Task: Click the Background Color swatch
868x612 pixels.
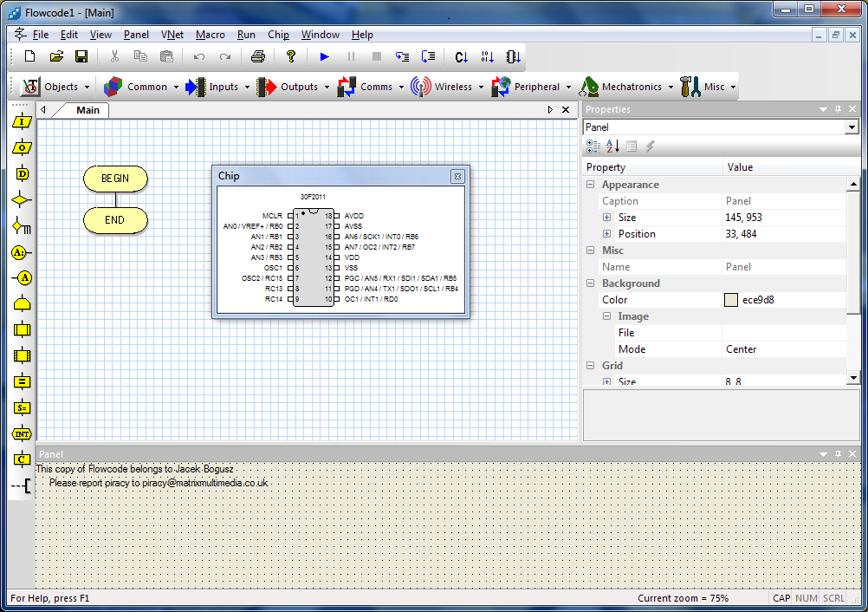Action: [731, 300]
